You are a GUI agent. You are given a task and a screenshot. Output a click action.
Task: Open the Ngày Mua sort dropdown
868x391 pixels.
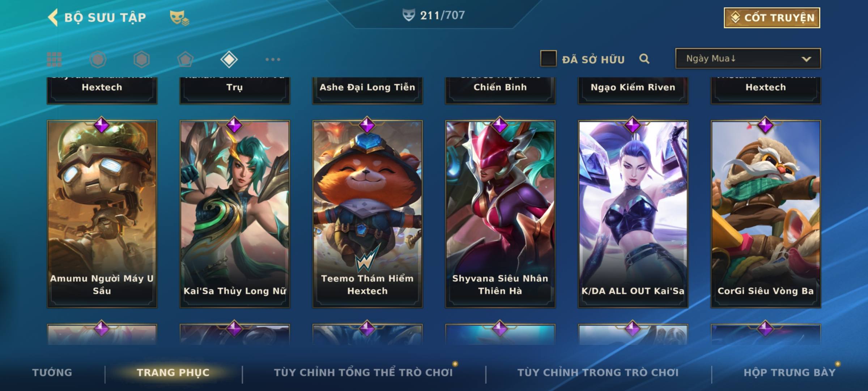pyautogui.click(x=748, y=58)
